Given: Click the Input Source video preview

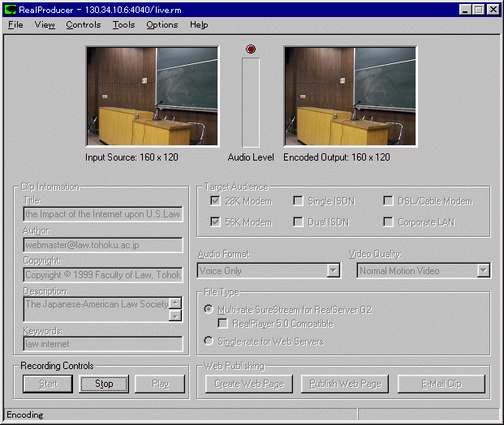Looking at the screenshot, I should click(153, 97).
